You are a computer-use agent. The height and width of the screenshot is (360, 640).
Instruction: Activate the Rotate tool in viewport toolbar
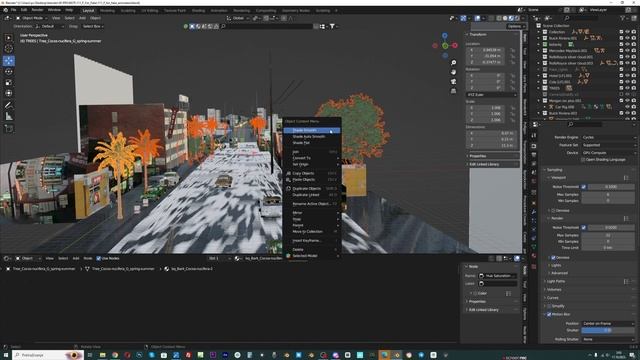(9, 71)
